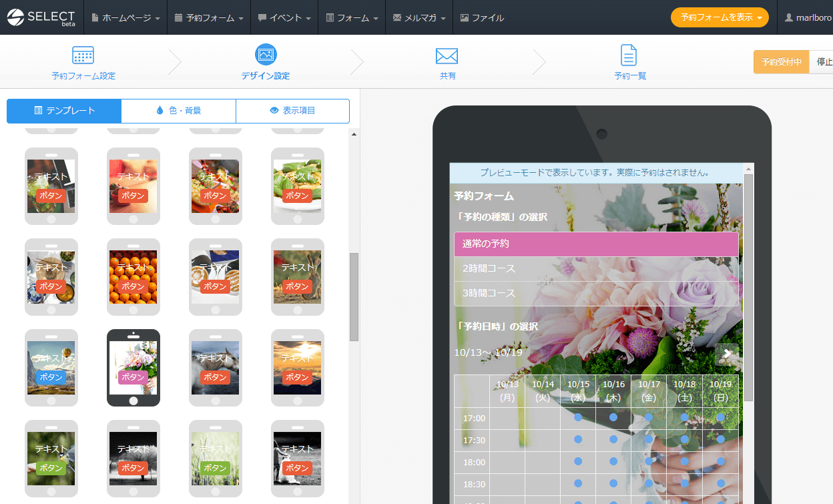Viewport: 833px width, 504px height.
Task: Open the メルマガ dropdown menu
Action: click(x=419, y=18)
